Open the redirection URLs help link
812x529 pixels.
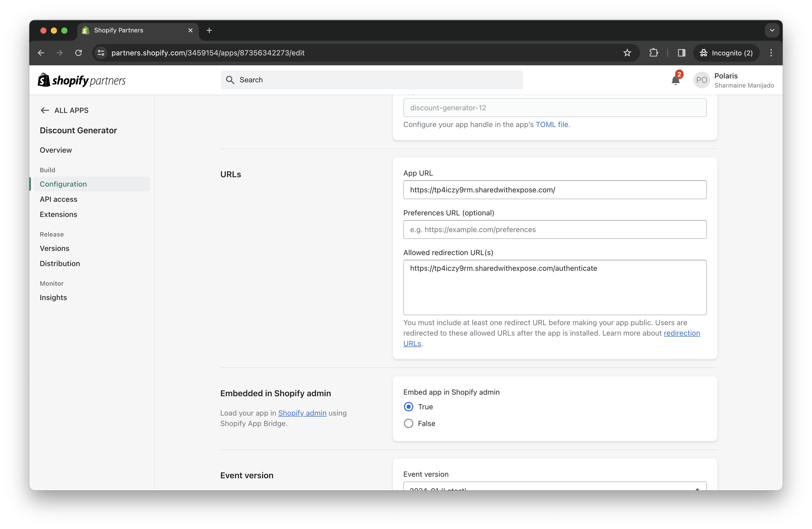(682, 333)
